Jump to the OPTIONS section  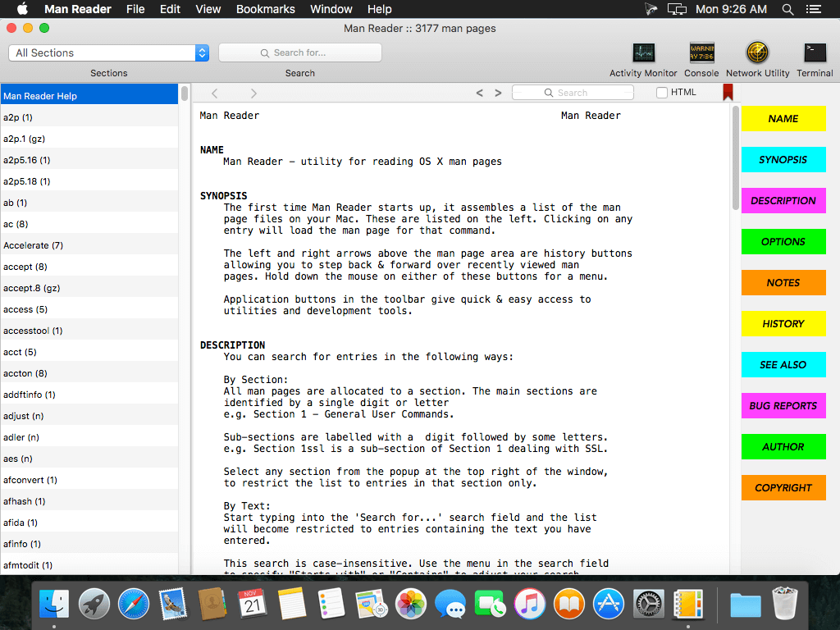coord(783,242)
